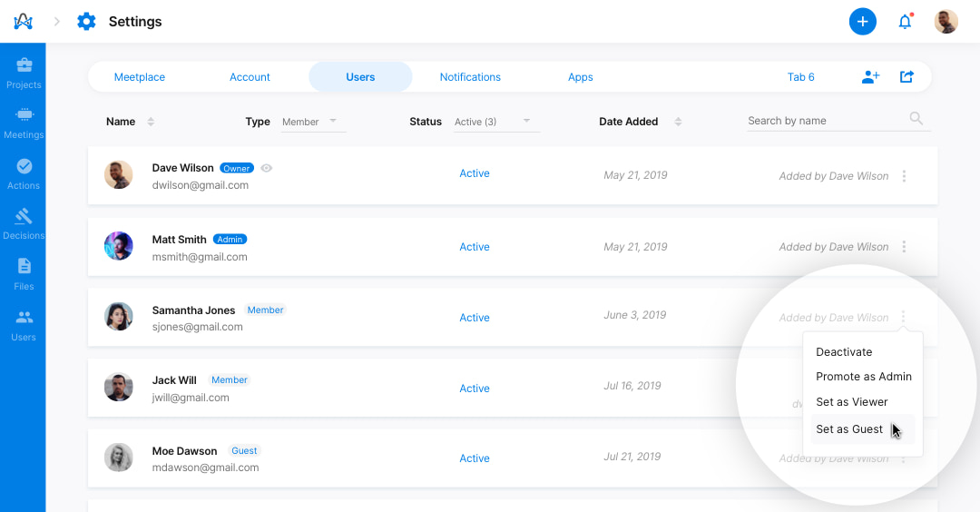Click Matt Smith's avatar photo
Image resolution: width=980 pixels, height=512 pixels.
click(118, 246)
